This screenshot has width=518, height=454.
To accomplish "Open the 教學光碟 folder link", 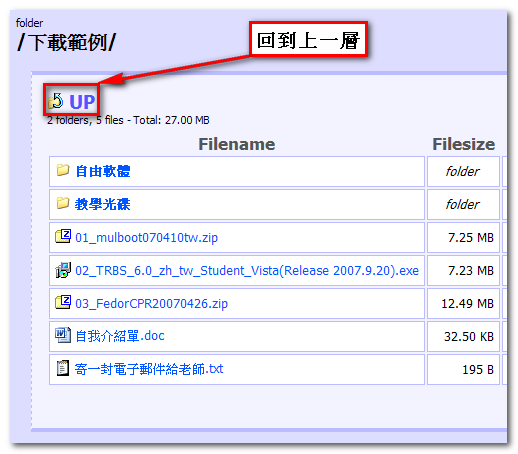I will pyautogui.click(x=102, y=204).
